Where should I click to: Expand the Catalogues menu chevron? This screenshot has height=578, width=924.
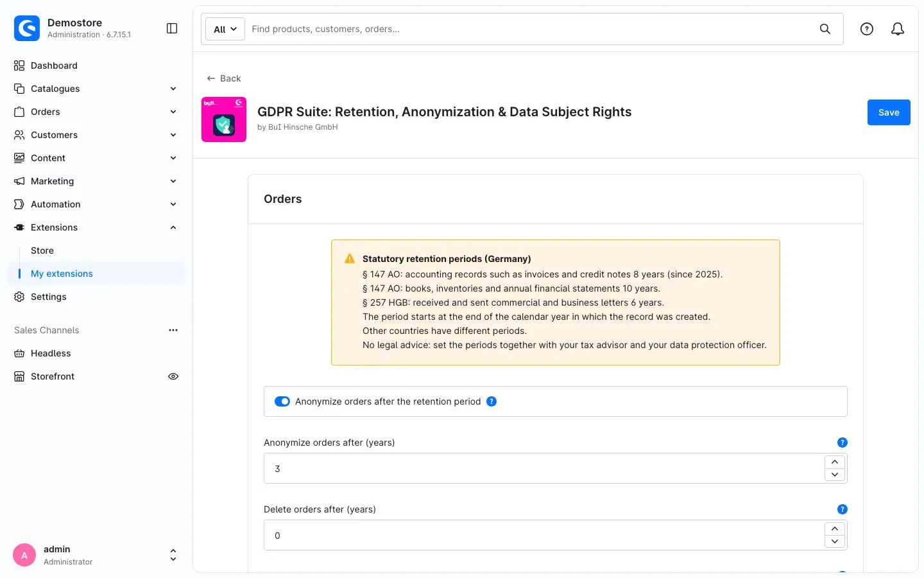[173, 89]
